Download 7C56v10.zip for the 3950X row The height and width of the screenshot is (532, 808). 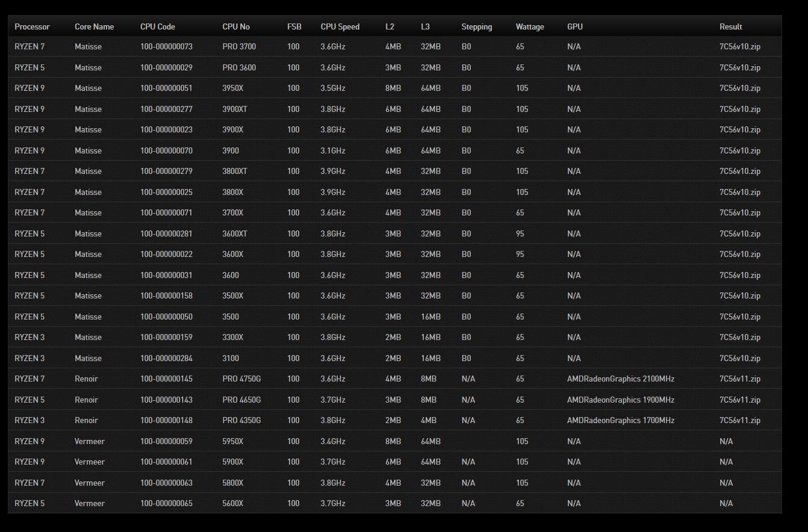(x=739, y=88)
